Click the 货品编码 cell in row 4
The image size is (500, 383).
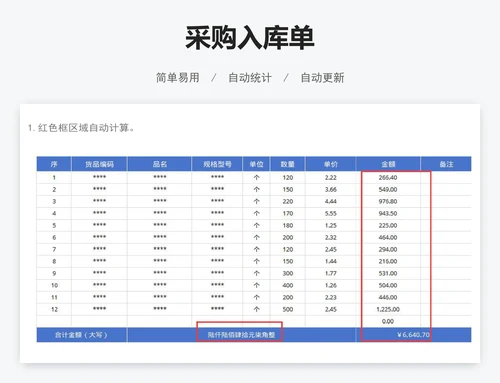[99, 213]
